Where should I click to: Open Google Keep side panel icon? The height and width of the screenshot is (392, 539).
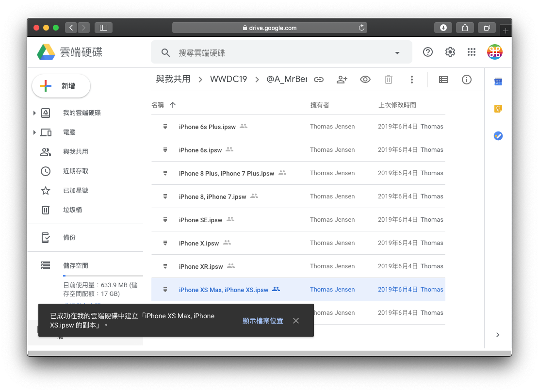click(498, 109)
